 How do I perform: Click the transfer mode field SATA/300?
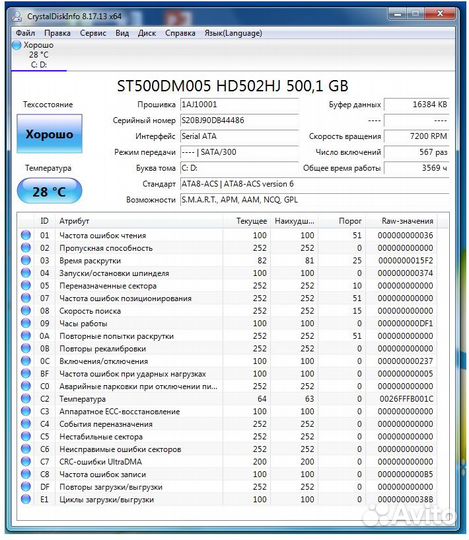239,152
